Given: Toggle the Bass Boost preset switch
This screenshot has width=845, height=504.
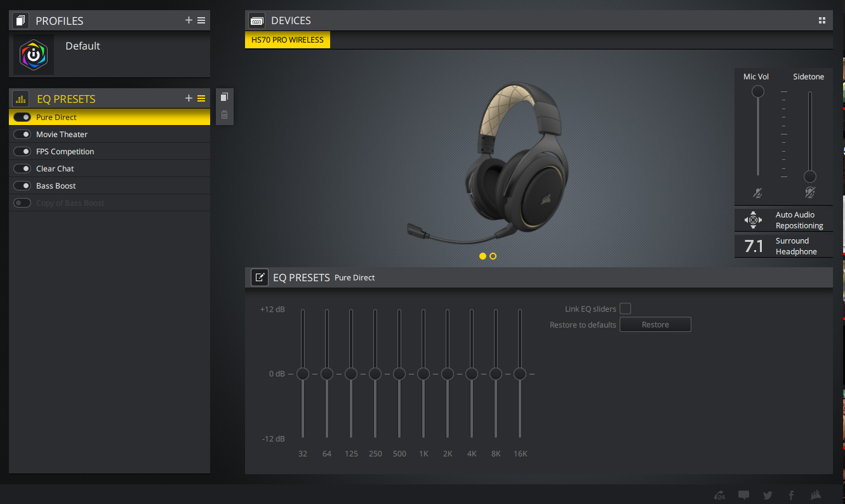Looking at the screenshot, I should point(22,185).
